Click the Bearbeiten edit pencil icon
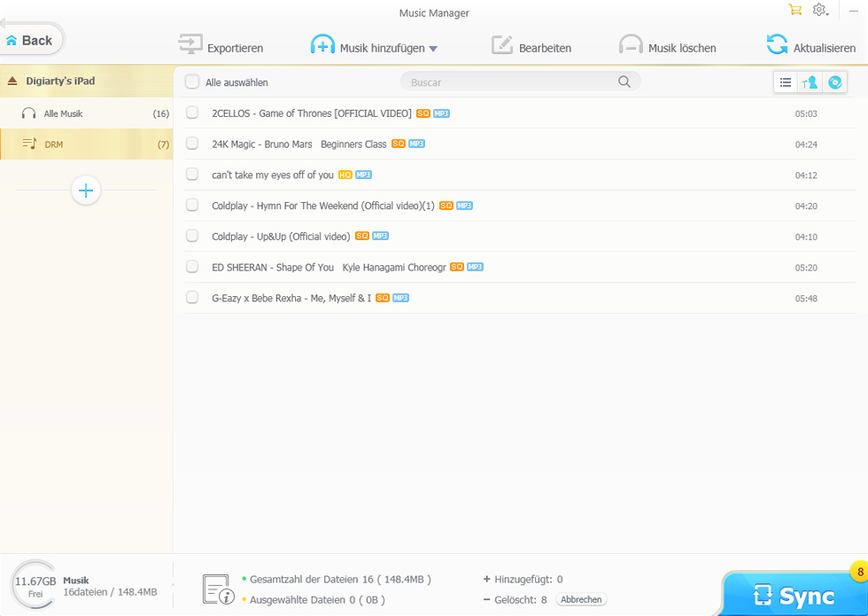 click(502, 45)
